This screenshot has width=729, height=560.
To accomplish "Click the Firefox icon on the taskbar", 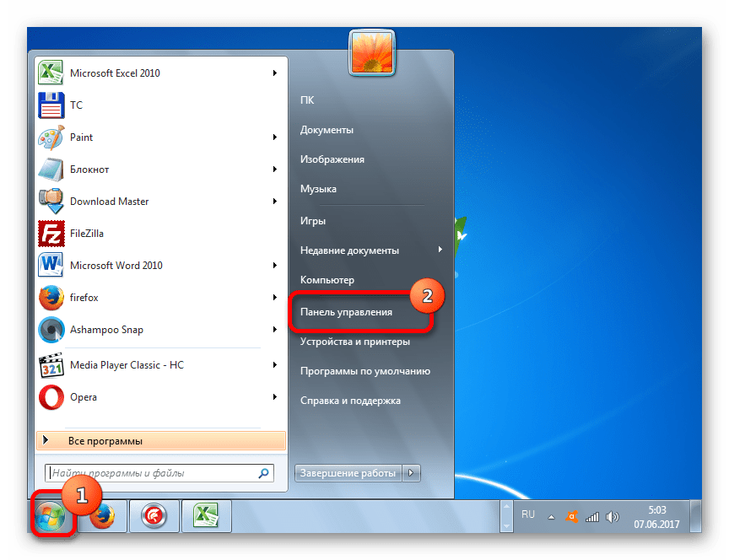I will tap(103, 515).
